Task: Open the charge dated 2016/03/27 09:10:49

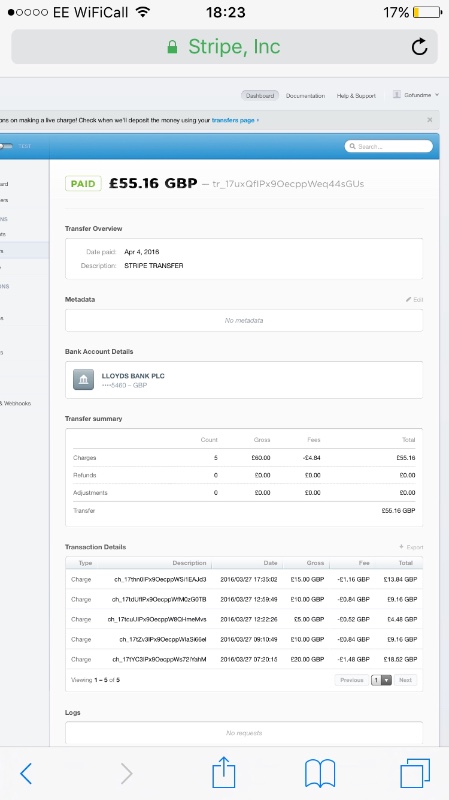Action: click(x=244, y=639)
